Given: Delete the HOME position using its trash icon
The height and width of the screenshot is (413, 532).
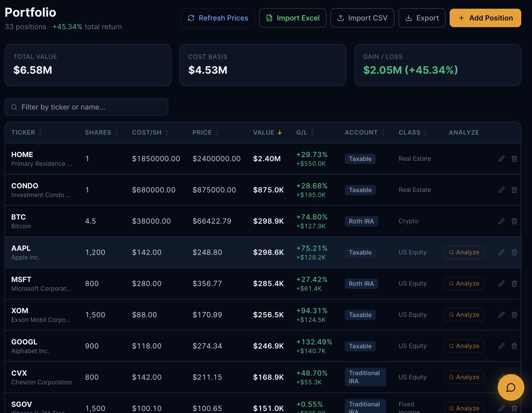Looking at the screenshot, I should (515, 159).
